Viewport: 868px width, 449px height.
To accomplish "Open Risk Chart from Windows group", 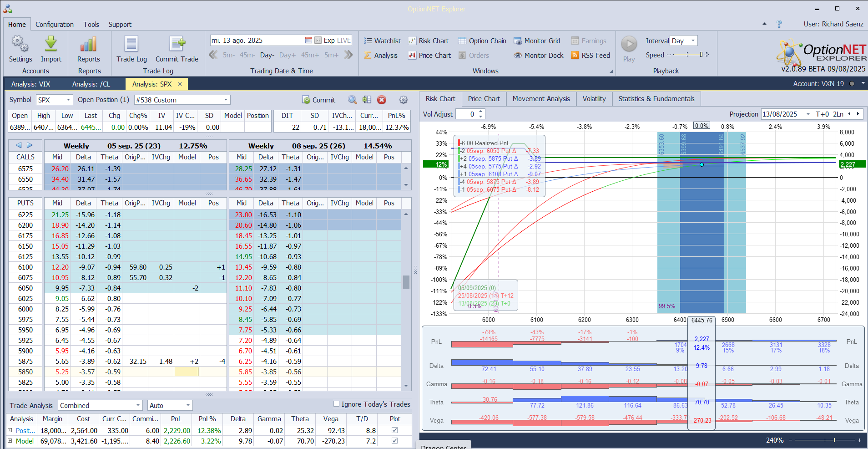I will [428, 41].
